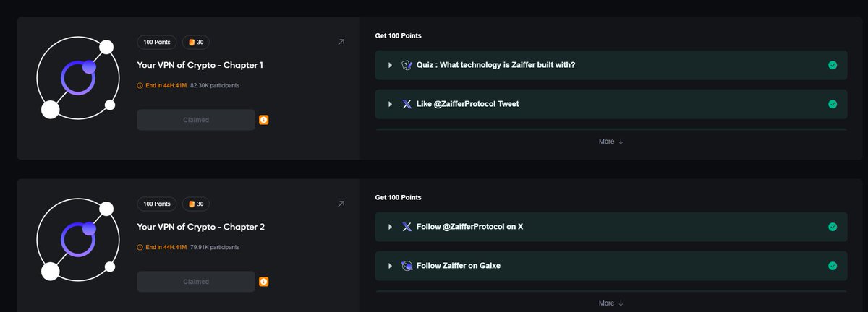
Task: Click the quiz shield icon
Action: [407, 65]
